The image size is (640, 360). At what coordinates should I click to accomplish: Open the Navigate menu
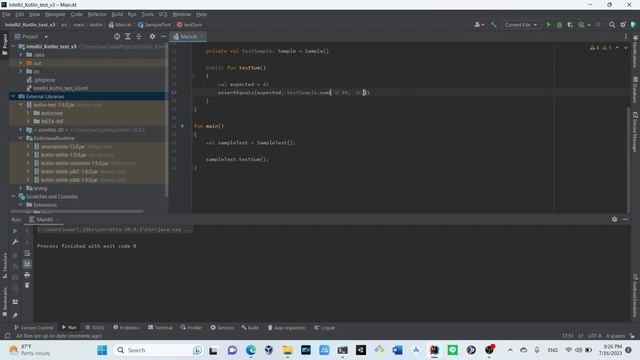pyautogui.click(x=55, y=14)
